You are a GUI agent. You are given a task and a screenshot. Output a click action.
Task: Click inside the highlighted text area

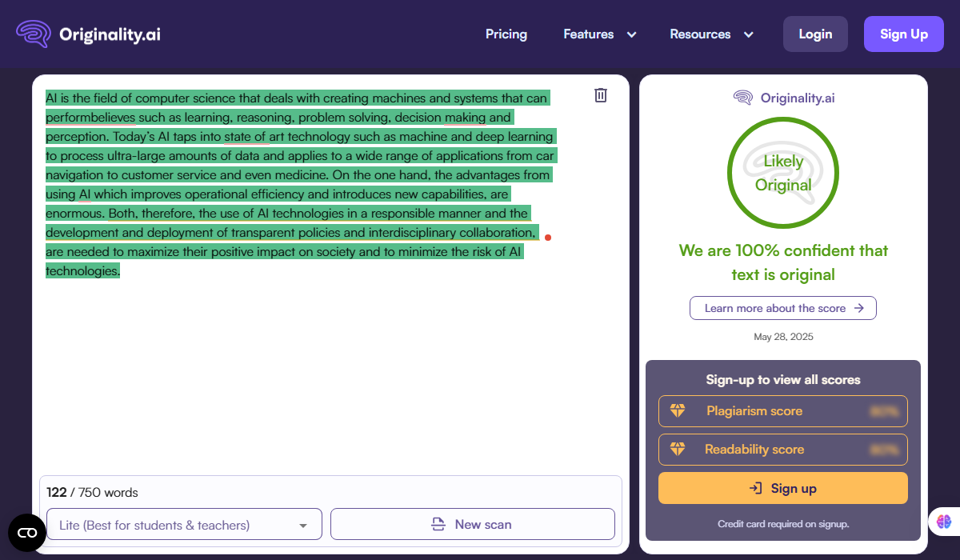click(x=301, y=184)
